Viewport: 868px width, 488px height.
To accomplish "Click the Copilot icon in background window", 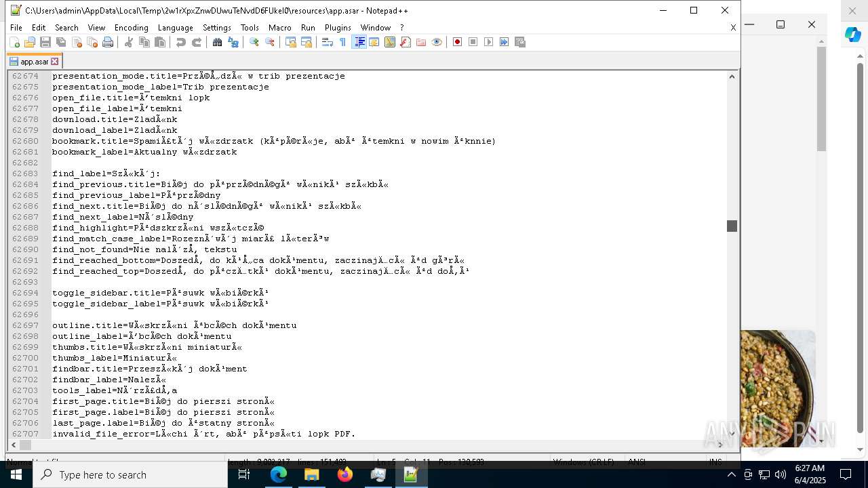I will (852, 35).
